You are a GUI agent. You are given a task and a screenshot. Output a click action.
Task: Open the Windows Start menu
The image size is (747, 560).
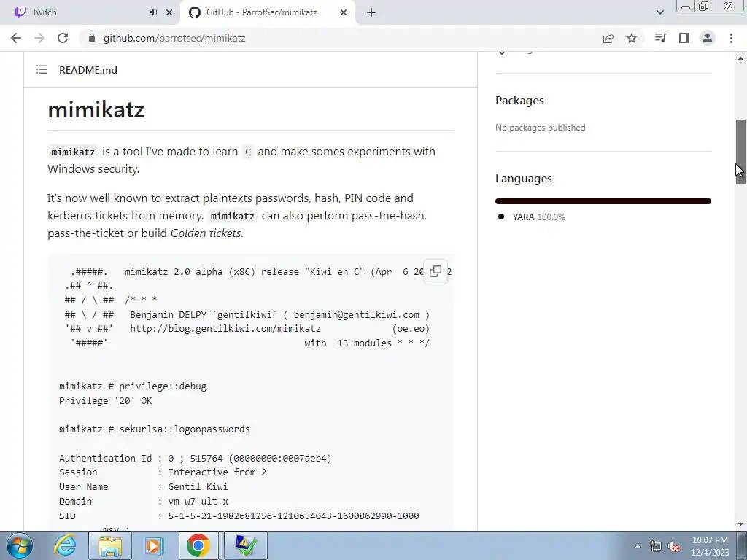(x=20, y=545)
